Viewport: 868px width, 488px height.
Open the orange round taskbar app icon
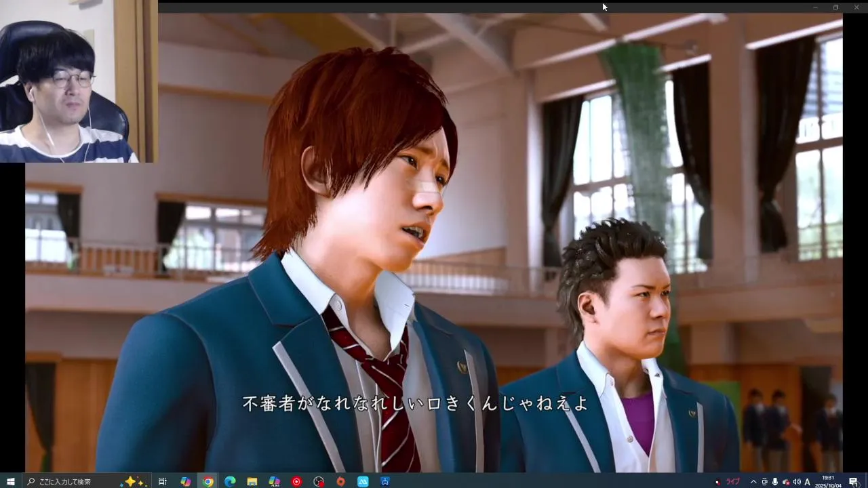tap(340, 482)
